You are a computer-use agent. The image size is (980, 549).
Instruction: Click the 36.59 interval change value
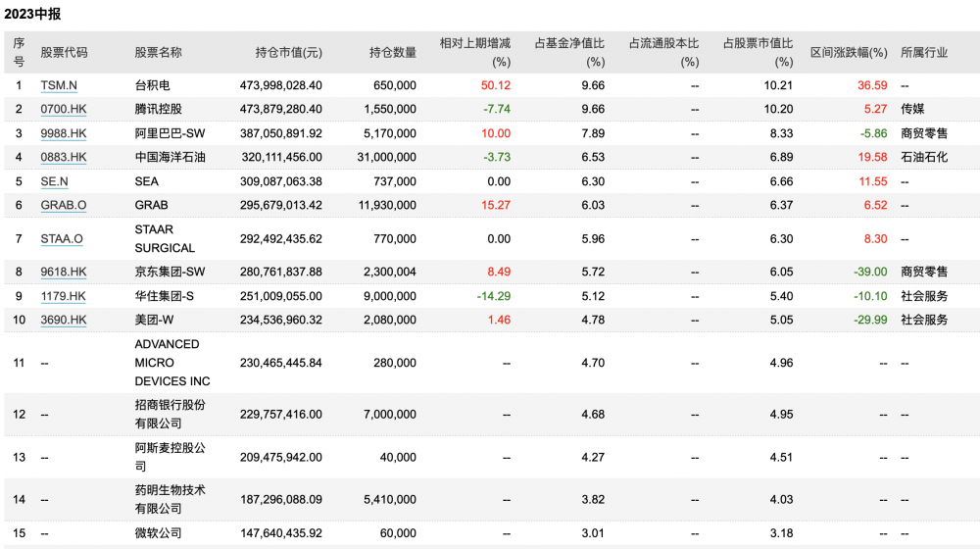(x=872, y=85)
